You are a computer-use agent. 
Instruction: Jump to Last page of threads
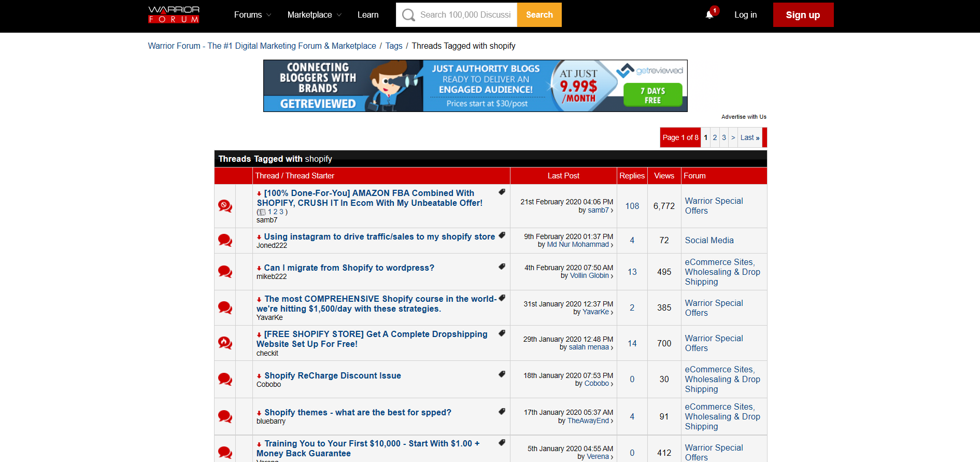pyautogui.click(x=749, y=137)
